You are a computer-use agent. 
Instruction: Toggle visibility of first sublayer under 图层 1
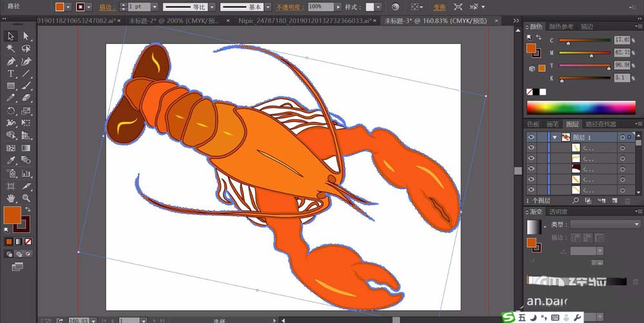pos(531,148)
